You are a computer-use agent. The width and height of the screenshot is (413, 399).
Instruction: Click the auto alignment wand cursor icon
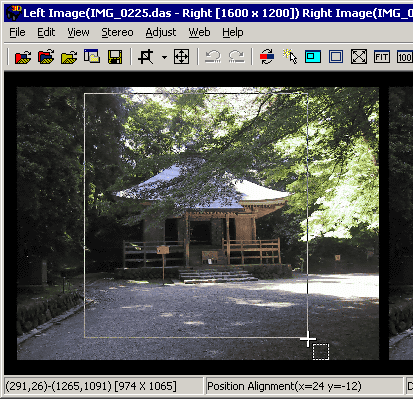pyautogui.click(x=290, y=57)
